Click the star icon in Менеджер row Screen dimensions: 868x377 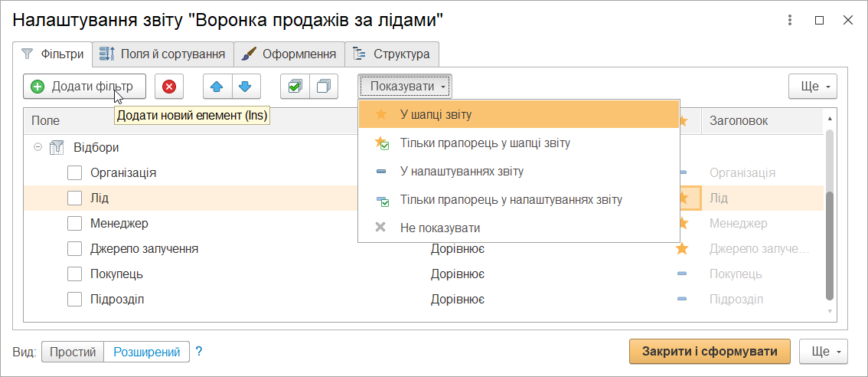point(683,224)
